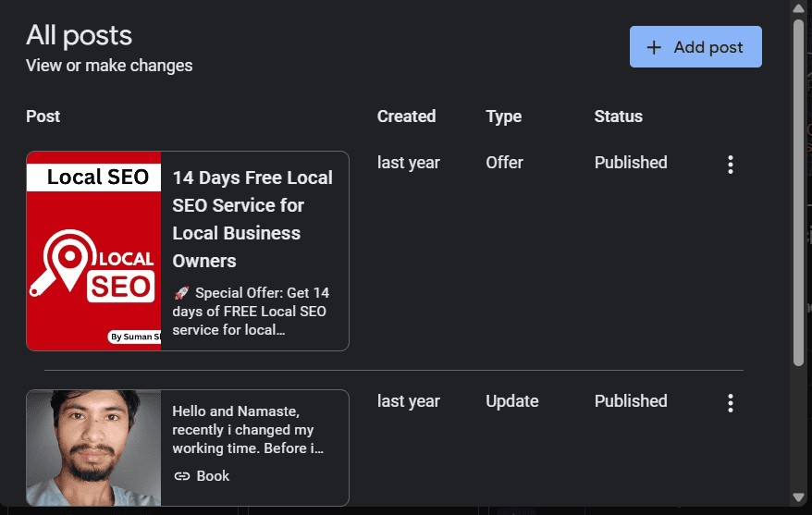Open options menu for Update post
Screen dimensions: 812x515
[731, 403]
